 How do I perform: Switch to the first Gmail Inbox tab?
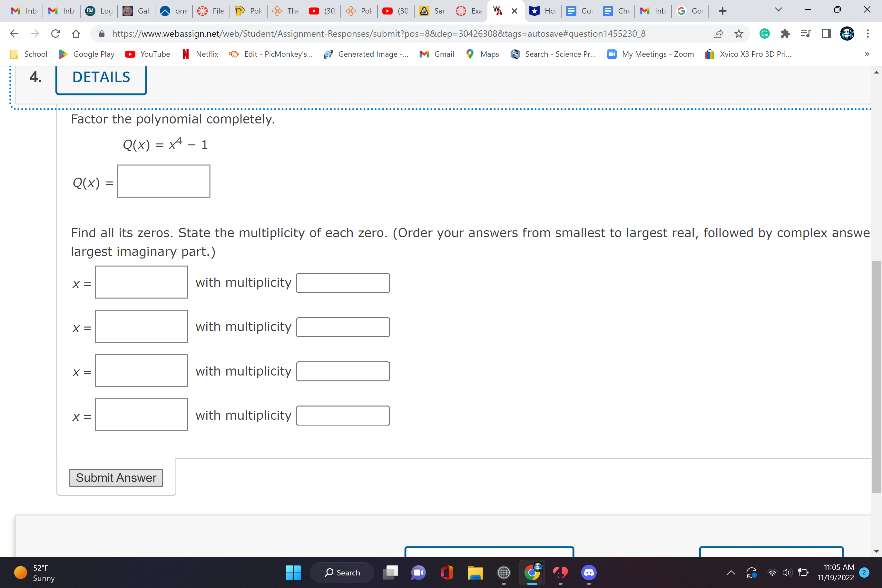23,11
